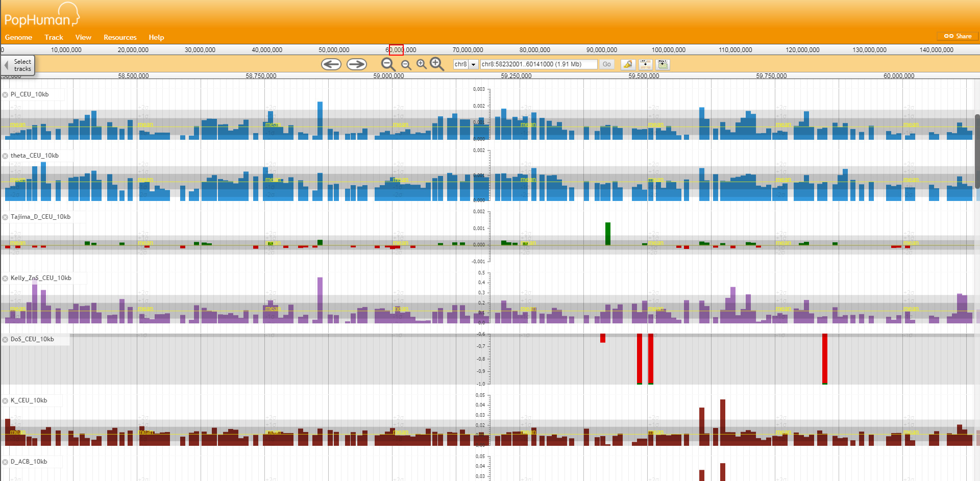The image size is (980, 481).
Task: Click the highlight region marker icon
Action: [628, 64]
